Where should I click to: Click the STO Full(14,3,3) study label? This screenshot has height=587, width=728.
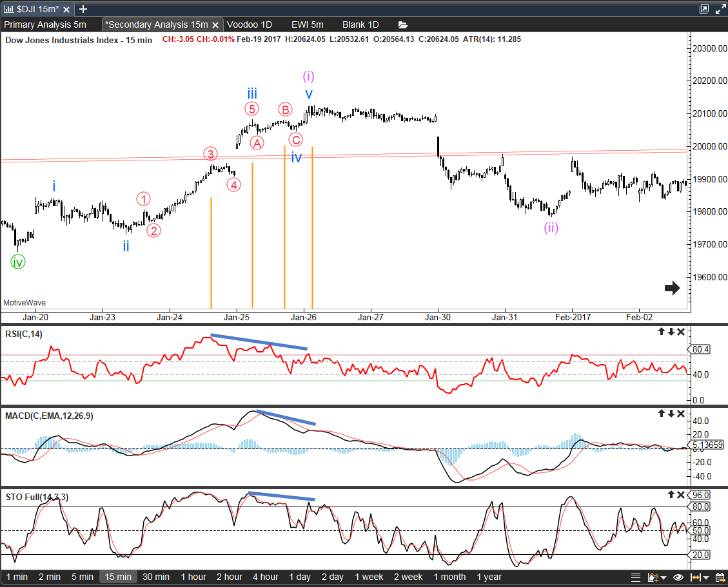(x=37, y=497)
